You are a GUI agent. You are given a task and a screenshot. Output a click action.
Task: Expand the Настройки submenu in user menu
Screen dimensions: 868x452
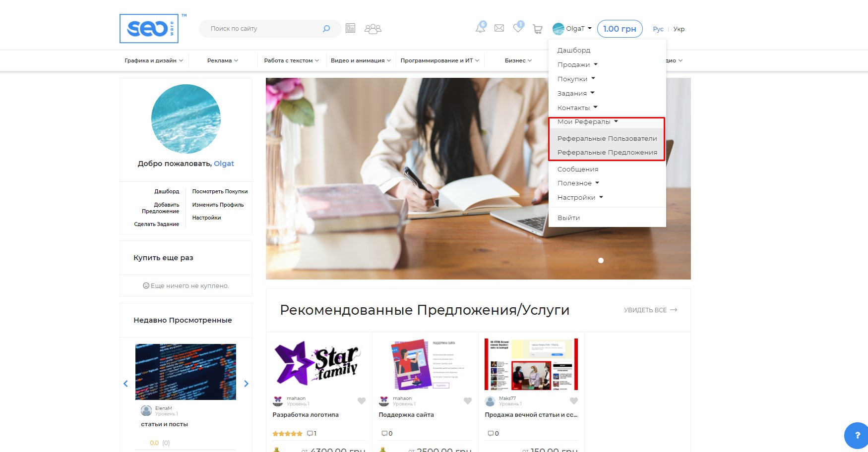click(580, 197)
